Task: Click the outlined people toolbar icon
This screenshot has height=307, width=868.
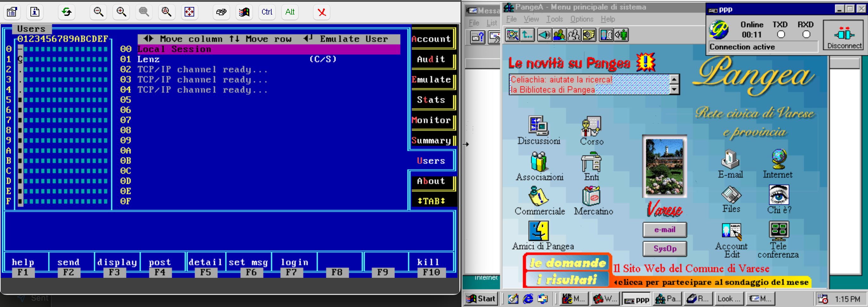Action: point(574,35)
